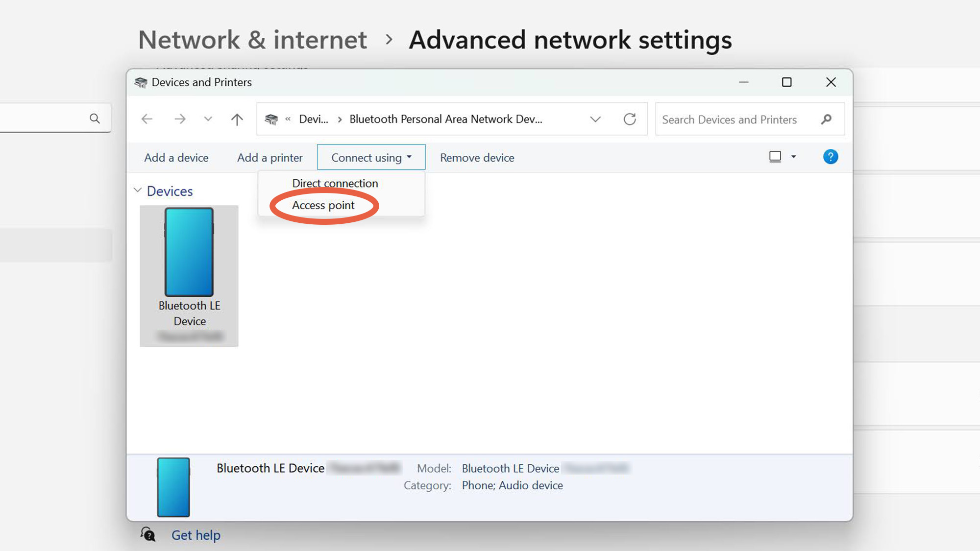Click the devices icon in address bar
The image size is (980, 551).
coord(271,119)
